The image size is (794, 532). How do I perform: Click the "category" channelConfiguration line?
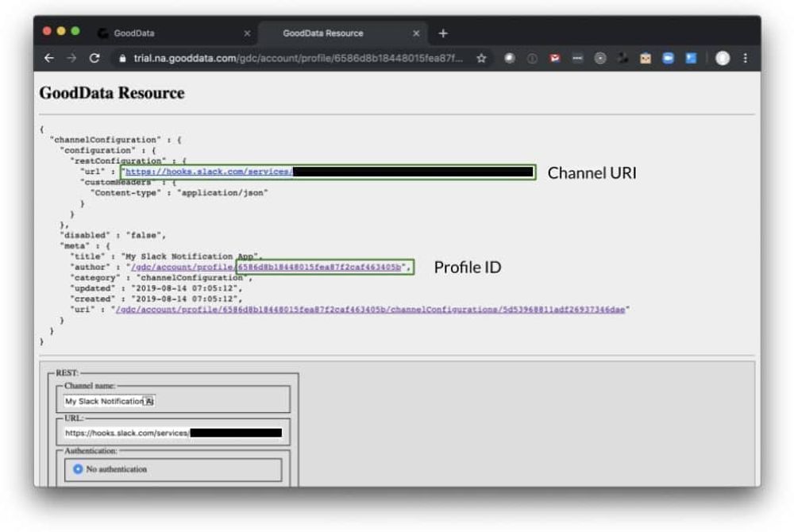click(x=161, y=278)
